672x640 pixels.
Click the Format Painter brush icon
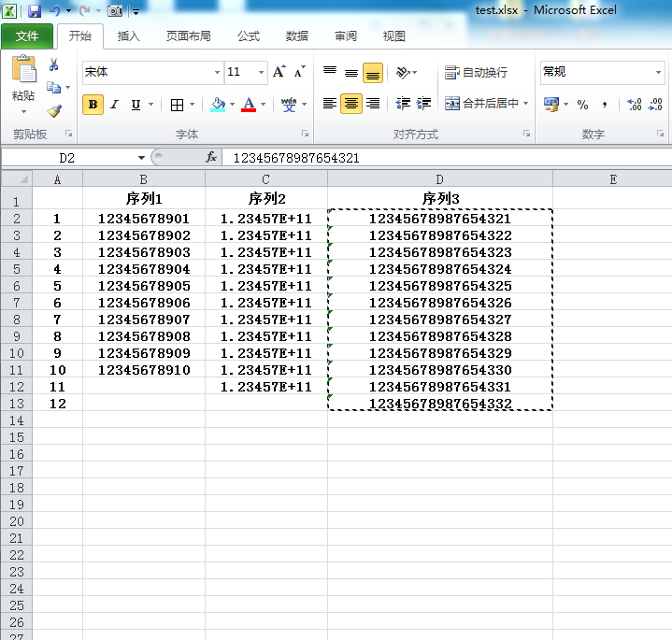54,111
